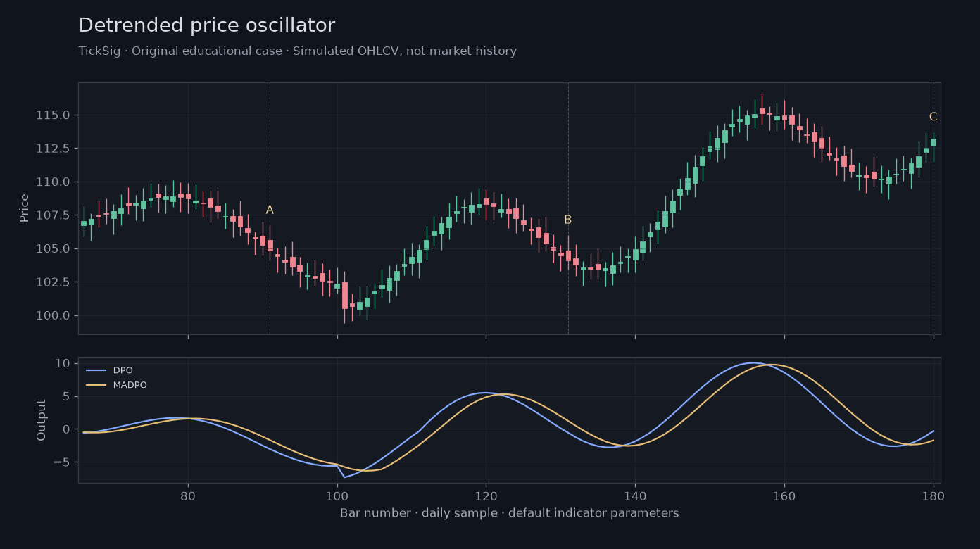
Task: Click the 'Output' y-axis label
Action: coord(42,420)
